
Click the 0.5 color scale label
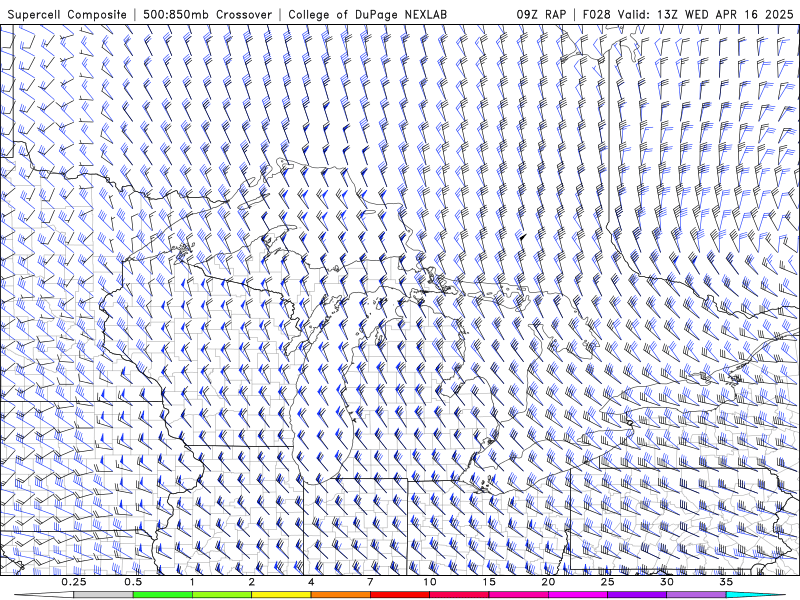pyautogui.click(x=133, y=582)
